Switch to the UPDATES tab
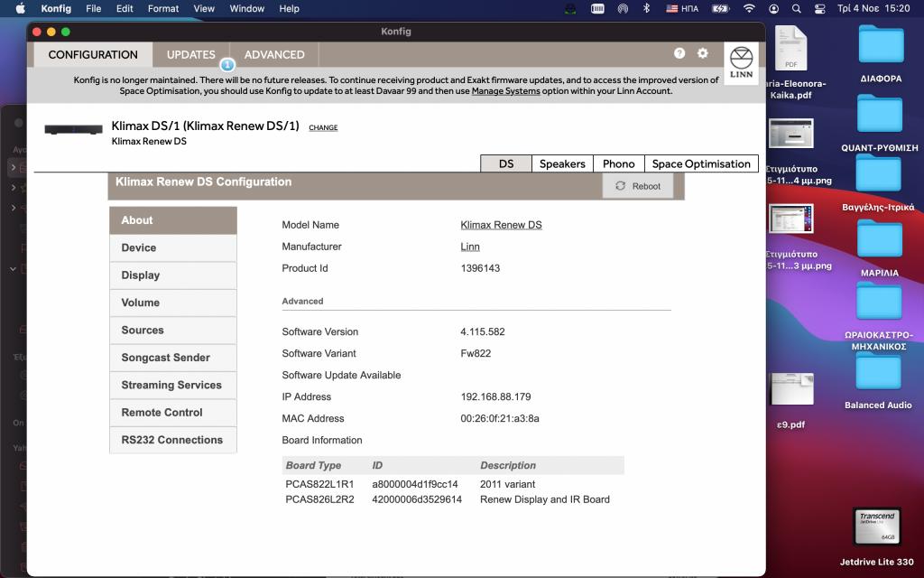The width and height of the screenshot is (924, 578). pyautogui.click(x=190, y=54)
